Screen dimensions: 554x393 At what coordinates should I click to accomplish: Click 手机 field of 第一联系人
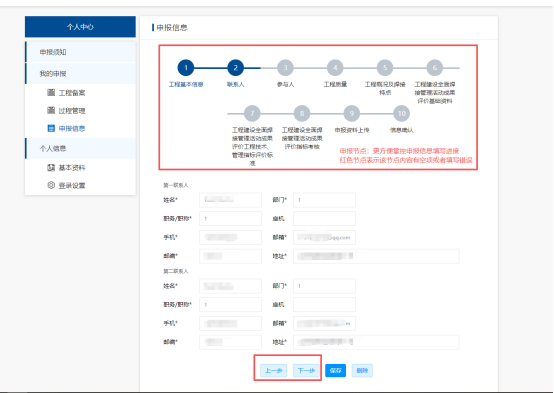[x=230, y=237]
